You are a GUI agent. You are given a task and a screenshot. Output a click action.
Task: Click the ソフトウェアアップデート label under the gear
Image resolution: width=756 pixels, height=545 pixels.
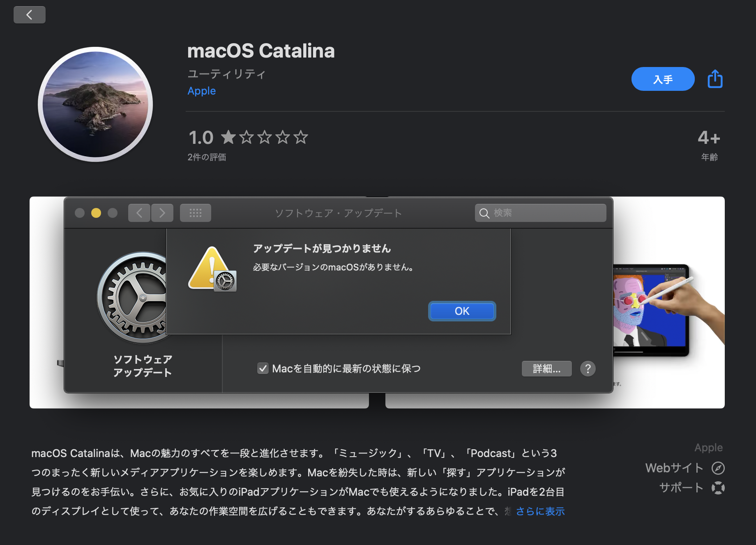(x=143, y=366)
